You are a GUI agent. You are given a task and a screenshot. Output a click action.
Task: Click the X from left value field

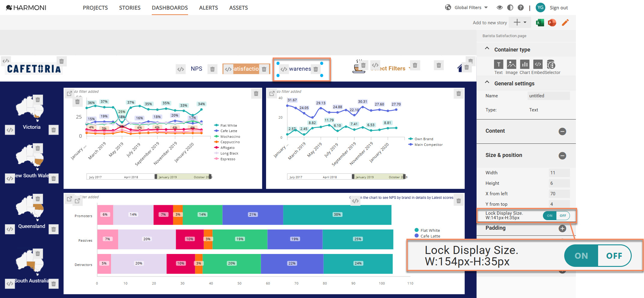559,194
